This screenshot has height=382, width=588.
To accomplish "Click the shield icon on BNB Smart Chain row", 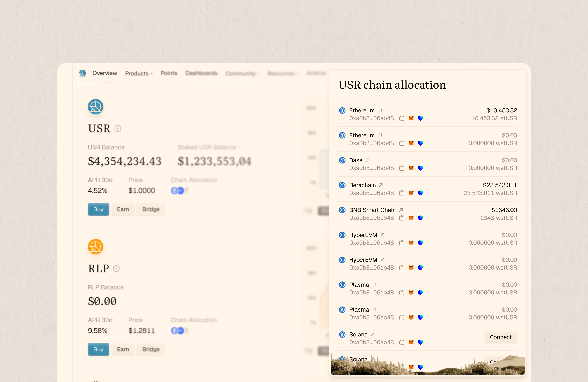I will click(x=420, y=218).
